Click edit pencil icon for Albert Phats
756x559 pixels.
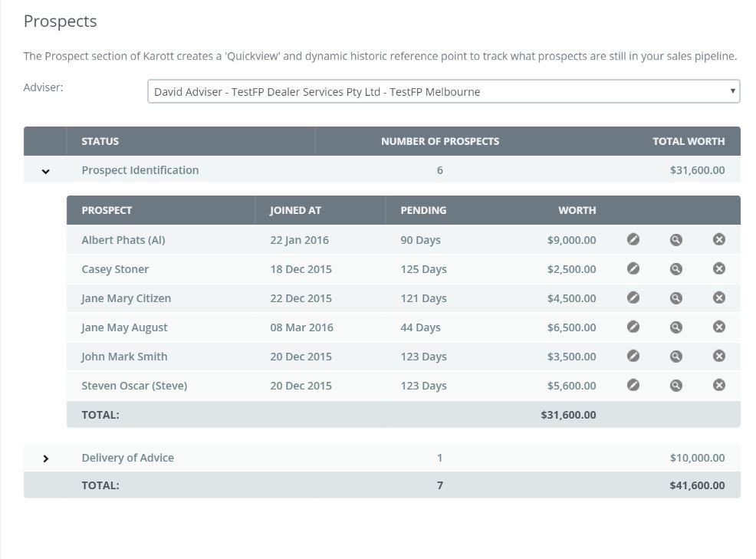click(x=633, y=239)
